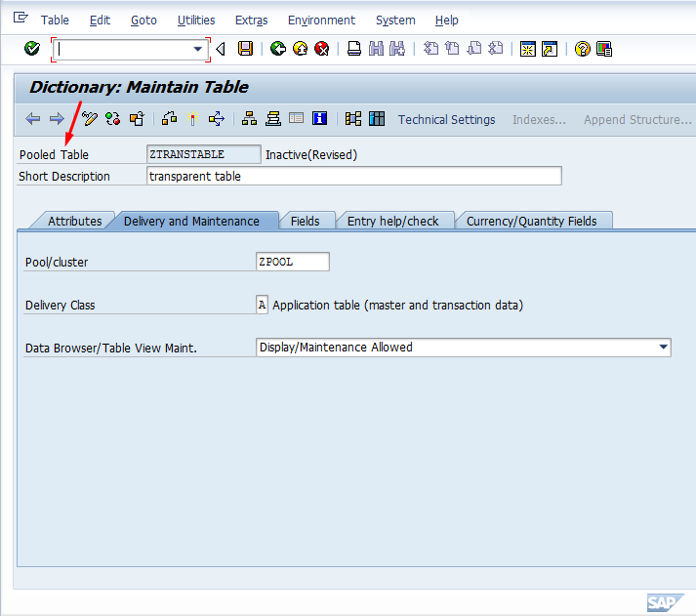Screen dimensions: 696x616
Task: Click the Find Next binoculars icon
Action: [x=397, y=49]
